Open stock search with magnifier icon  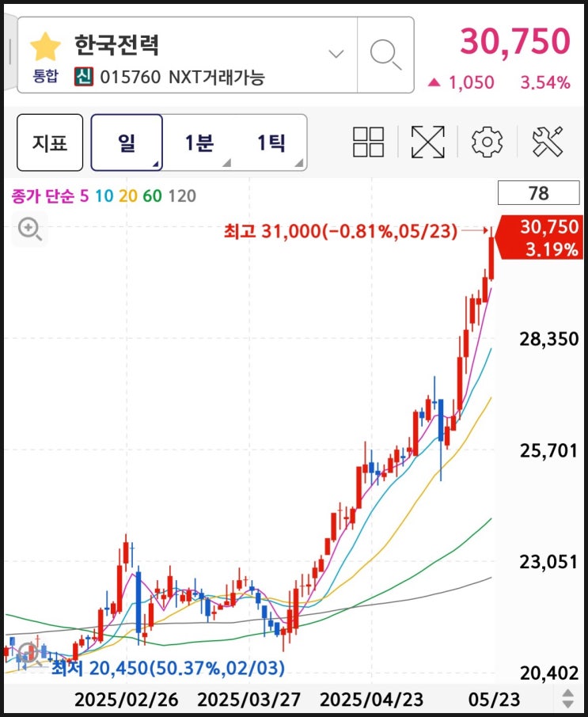pyautogui.click(x=385, y=55)
